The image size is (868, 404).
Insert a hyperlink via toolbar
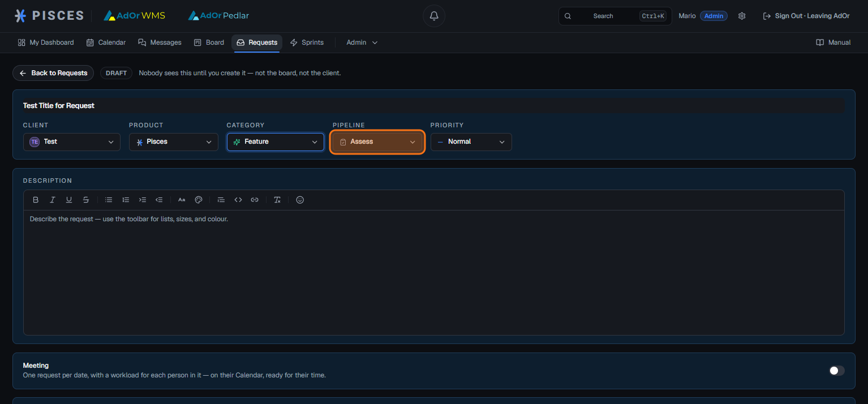[x=255, y=200]
